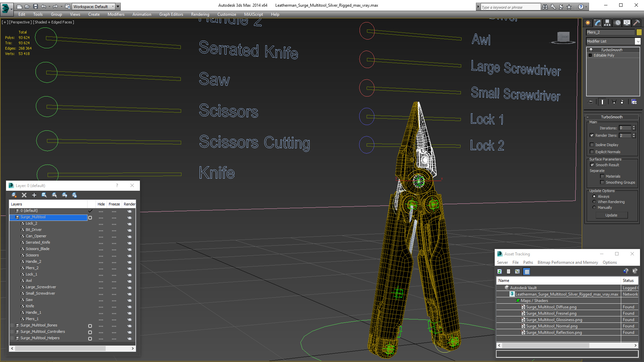Open the Utilities hammer panel tab
Viewport: 644px width, 362px height.
click(636, 23)
